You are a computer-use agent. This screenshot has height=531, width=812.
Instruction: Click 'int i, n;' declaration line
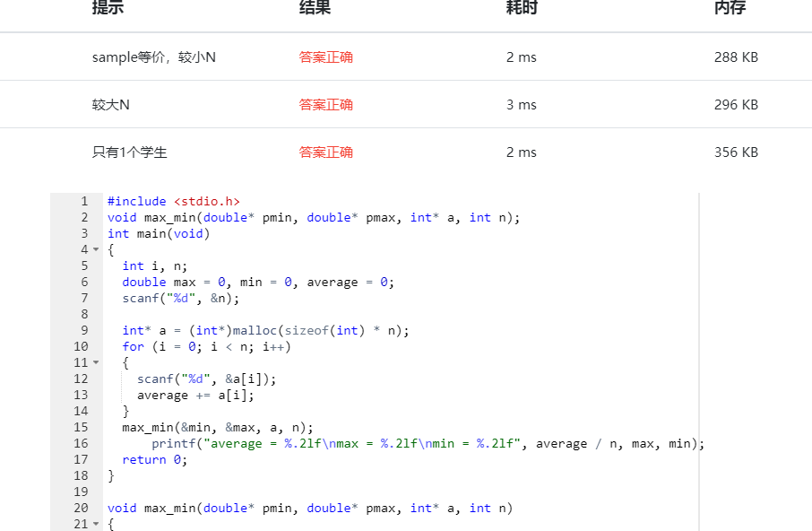155,265
